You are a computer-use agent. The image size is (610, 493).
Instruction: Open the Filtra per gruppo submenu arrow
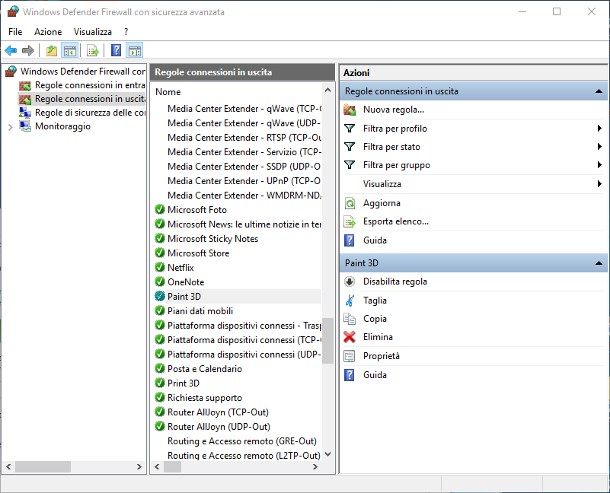pyautogui.click(x=599, y=165)
